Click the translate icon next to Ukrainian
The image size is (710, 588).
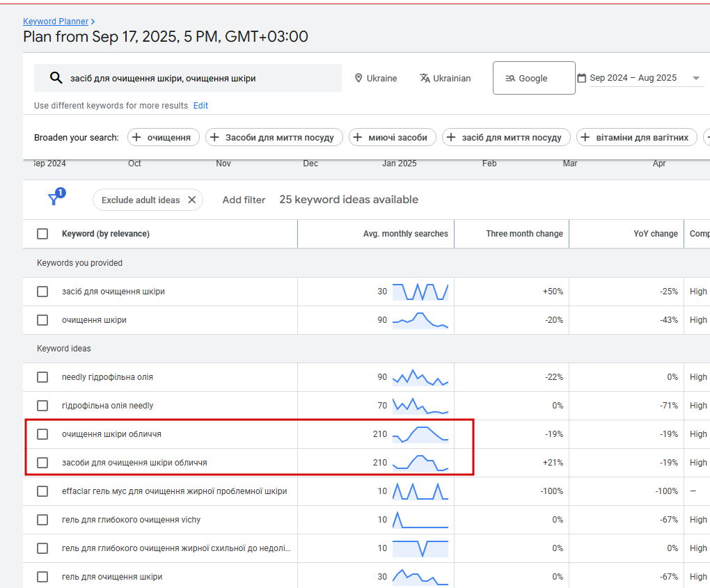[x=425, y=79]
